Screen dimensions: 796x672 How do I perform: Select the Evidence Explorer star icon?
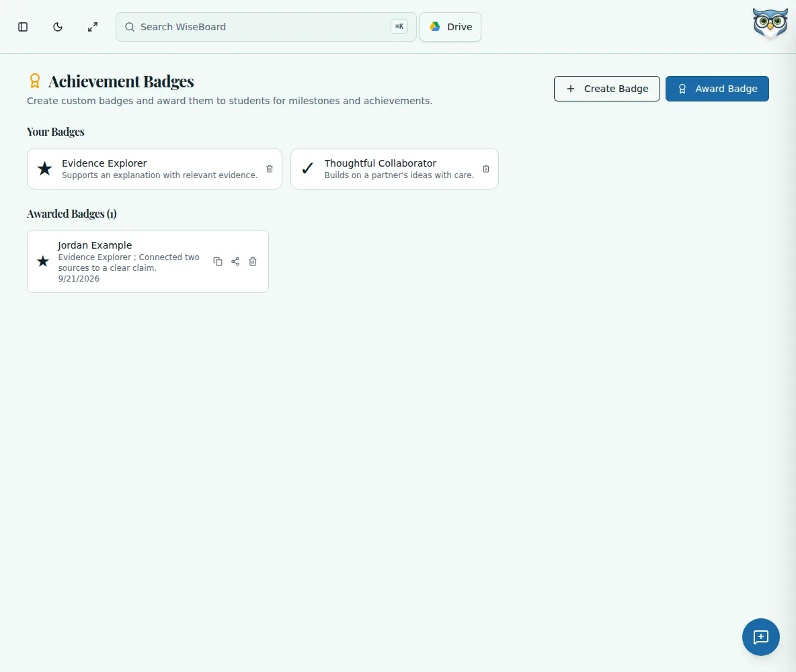tap(44, 169)
